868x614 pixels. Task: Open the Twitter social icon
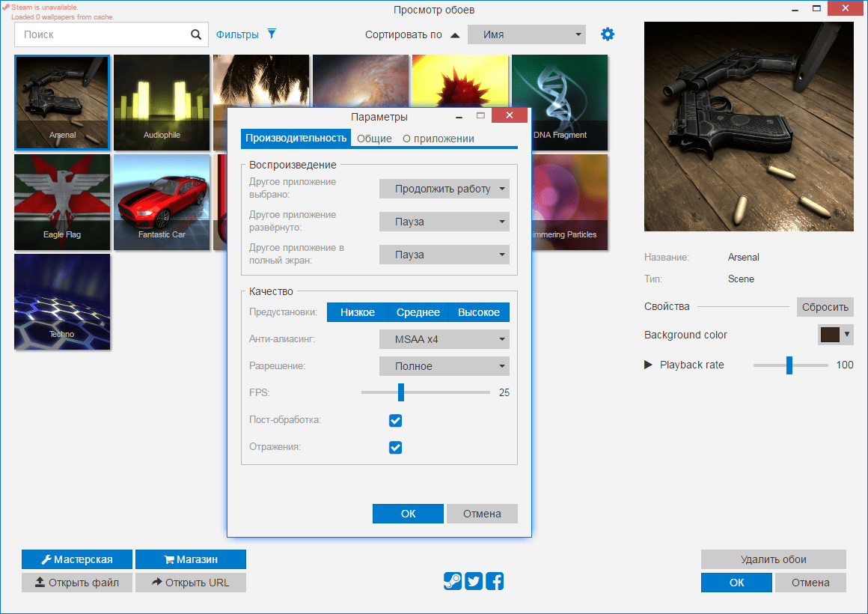tap(474, 581)
